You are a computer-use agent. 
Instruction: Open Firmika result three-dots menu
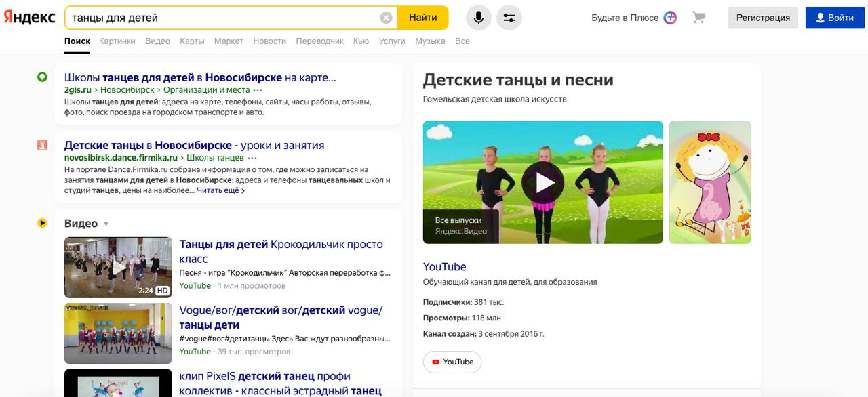[x=253, y=158]
